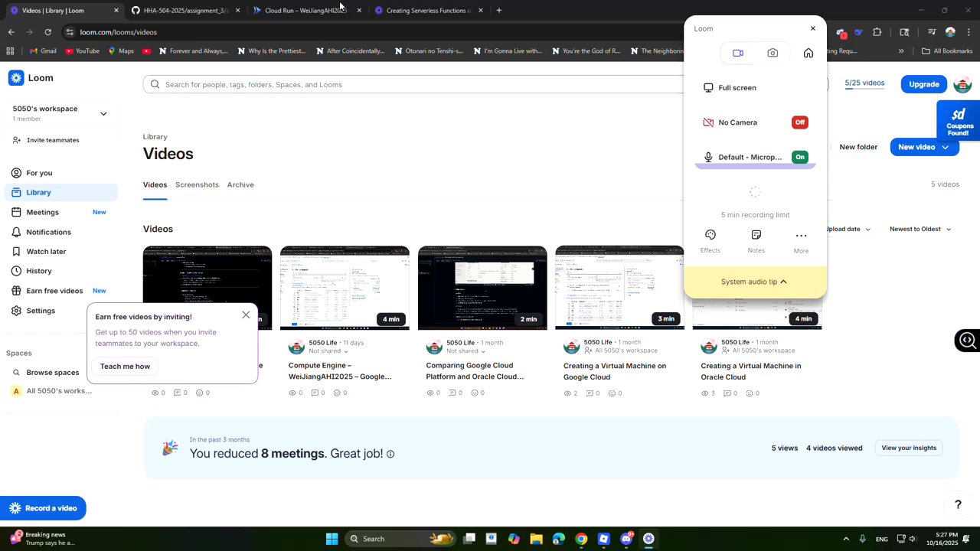Start with the Record a video button
This screenshot has height=551, width=980.
(43, 508)
